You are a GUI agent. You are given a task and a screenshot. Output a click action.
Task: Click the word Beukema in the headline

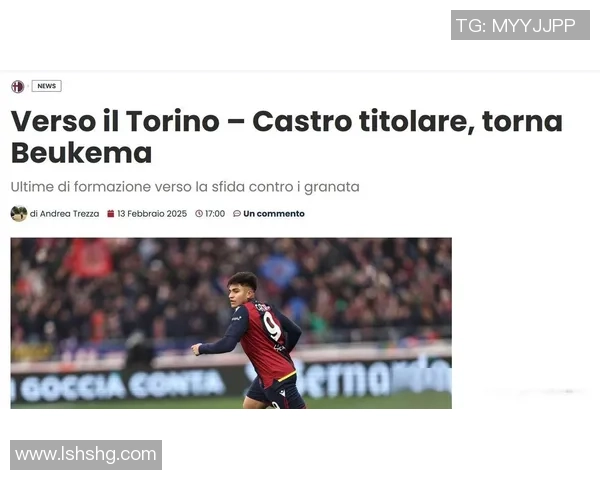coord(82,153)
